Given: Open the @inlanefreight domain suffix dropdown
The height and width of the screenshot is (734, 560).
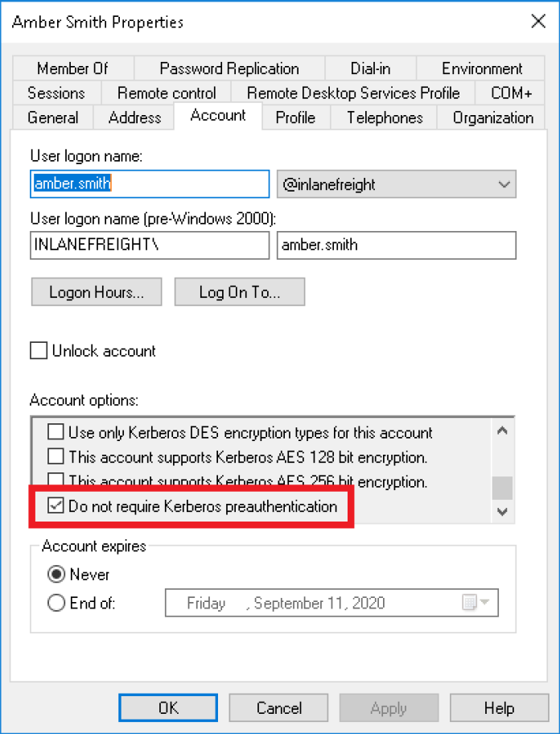Looking at the screenshot, I should 504,184.
